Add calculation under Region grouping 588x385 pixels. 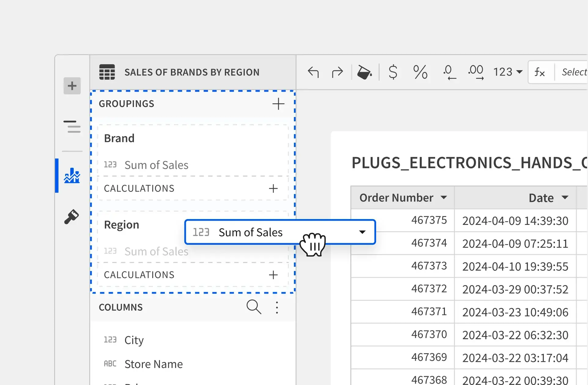click(x=273, y=275)
